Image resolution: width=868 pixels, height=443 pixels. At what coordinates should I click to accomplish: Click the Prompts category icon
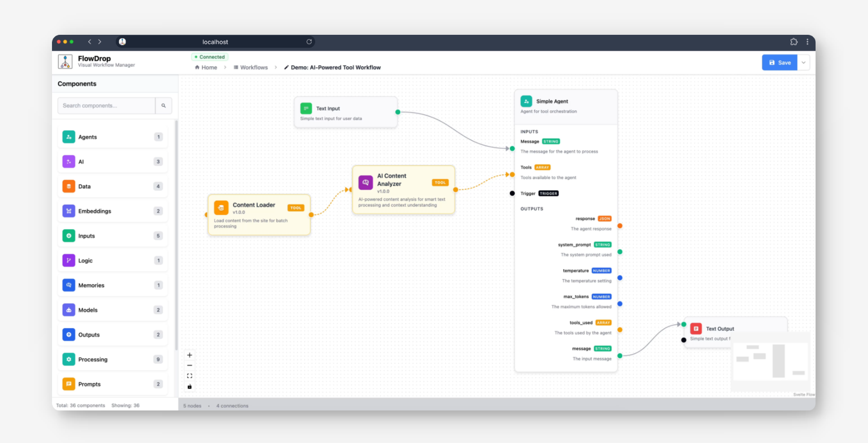click(69, 384)
